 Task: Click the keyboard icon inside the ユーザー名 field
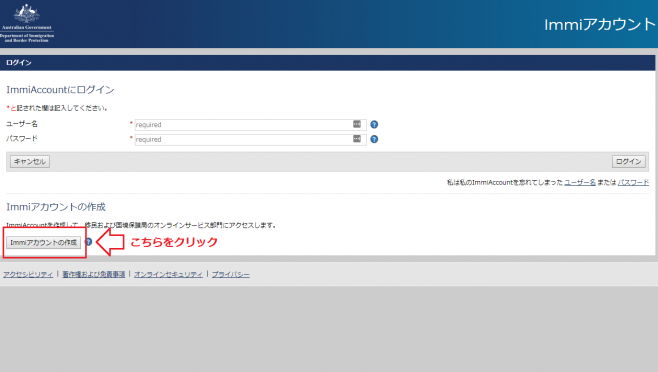(357, 124)
